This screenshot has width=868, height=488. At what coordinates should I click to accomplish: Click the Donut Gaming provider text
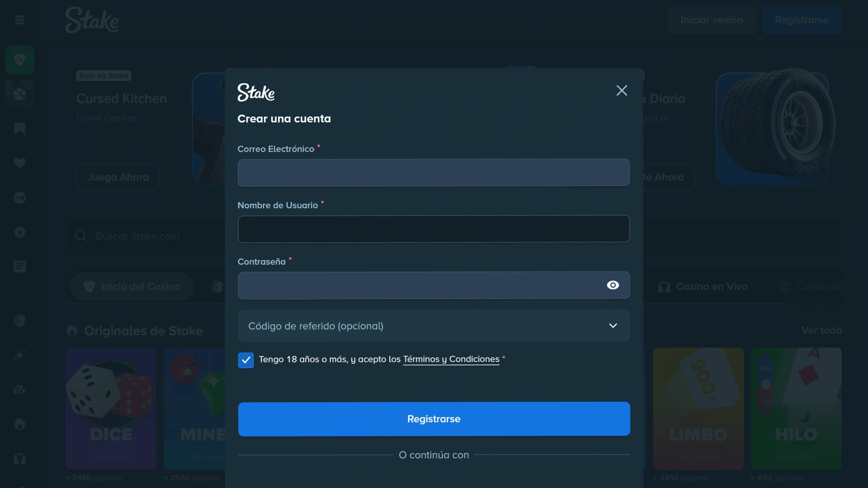click(106, 118)
